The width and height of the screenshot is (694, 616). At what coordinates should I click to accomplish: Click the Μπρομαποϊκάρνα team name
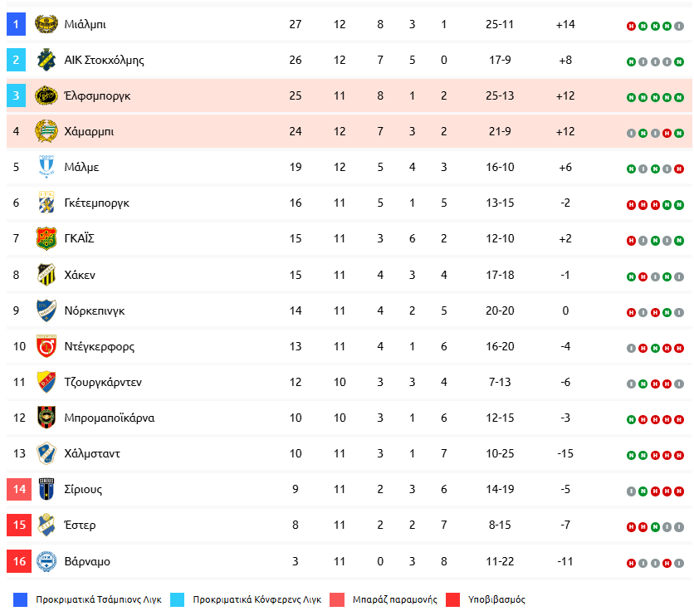coord(110,418)
